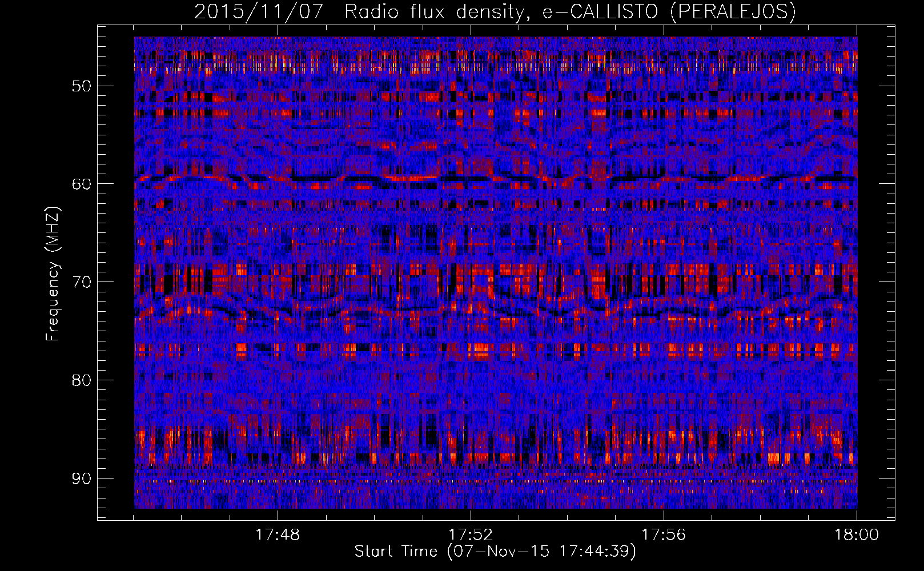Click the plot title mentioning e-CALLISTO (PERALEJOS)
The image size is (924, 571).
[x=495, y=12]
